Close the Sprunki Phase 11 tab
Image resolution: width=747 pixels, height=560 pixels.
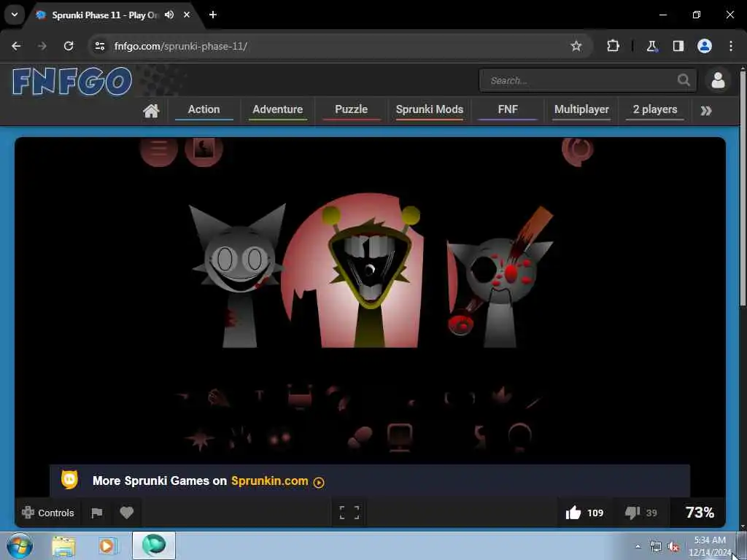pyautogui.click(x=187, y=15)
